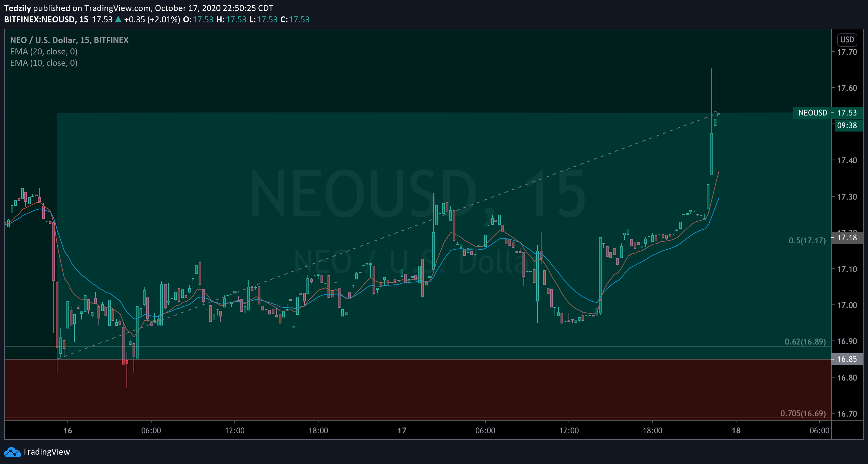Click the first 12:00 time axis label
Image resolution: width=868 pixels, height=464 pixels.
[235, 431]
